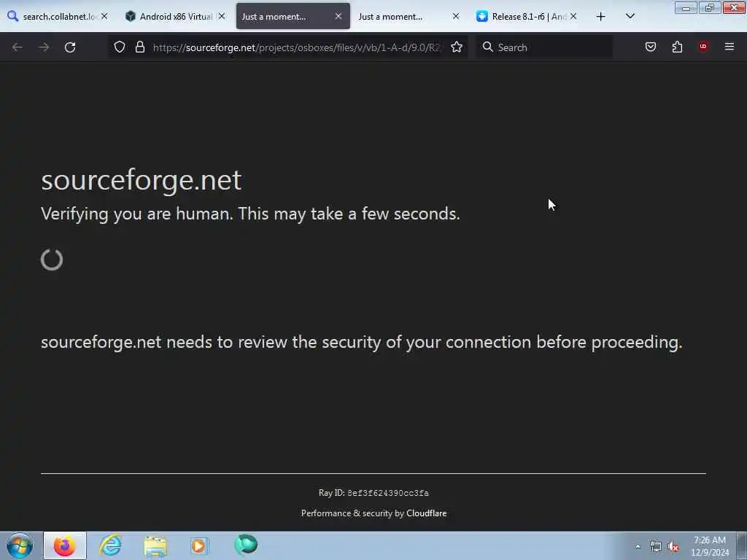View site security padlock info

click(x=139, y=47)
